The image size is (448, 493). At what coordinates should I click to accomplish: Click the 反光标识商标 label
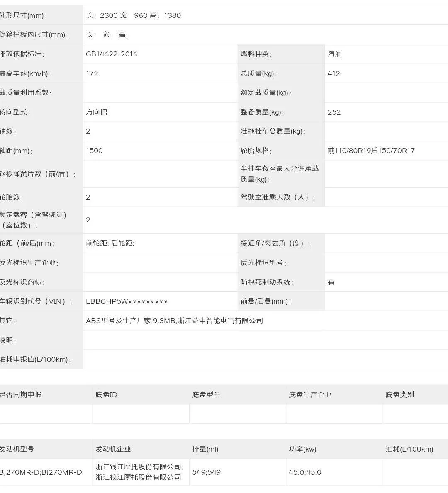tap(22, 282)
